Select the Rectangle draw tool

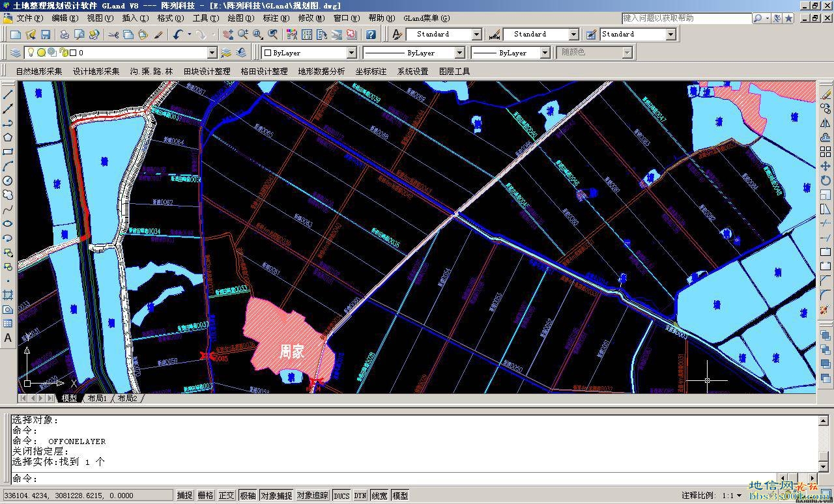(x=8, y=152)
